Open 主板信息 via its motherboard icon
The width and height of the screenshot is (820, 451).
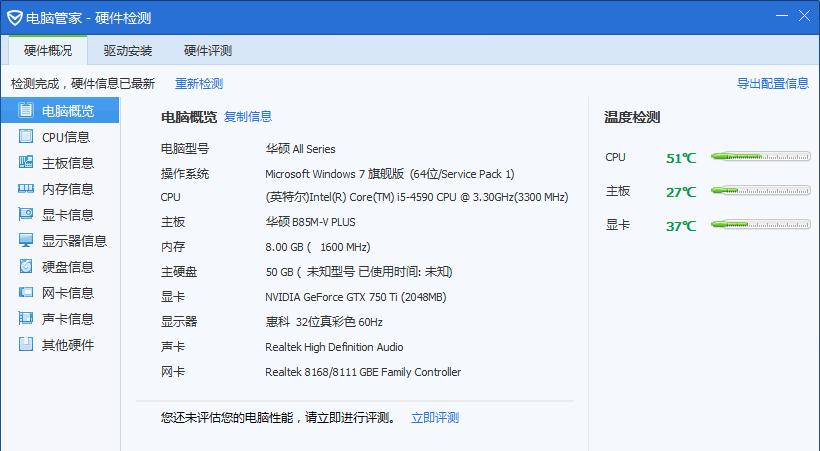[x=26, y=162]
